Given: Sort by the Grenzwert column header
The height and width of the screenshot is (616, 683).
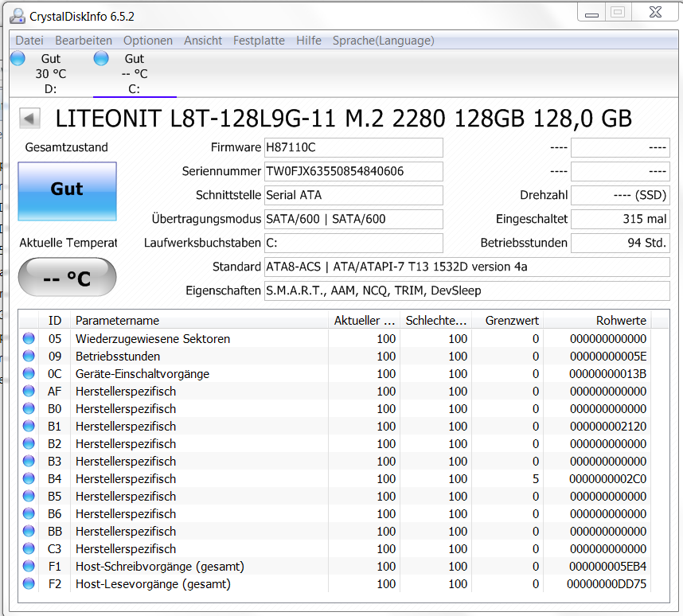Looking at the screenshot, I should (507, 321).
